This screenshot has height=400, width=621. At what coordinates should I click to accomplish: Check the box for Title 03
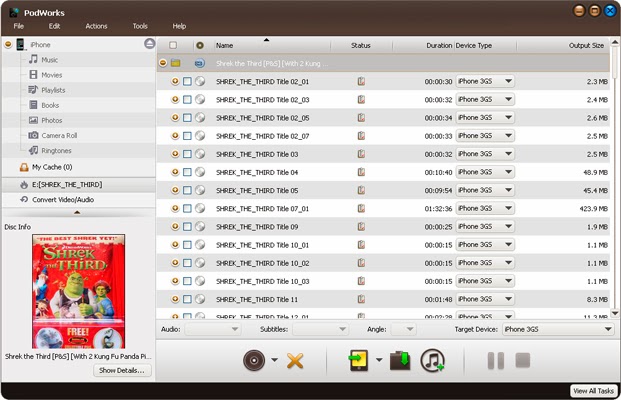(x=187, y=154)
